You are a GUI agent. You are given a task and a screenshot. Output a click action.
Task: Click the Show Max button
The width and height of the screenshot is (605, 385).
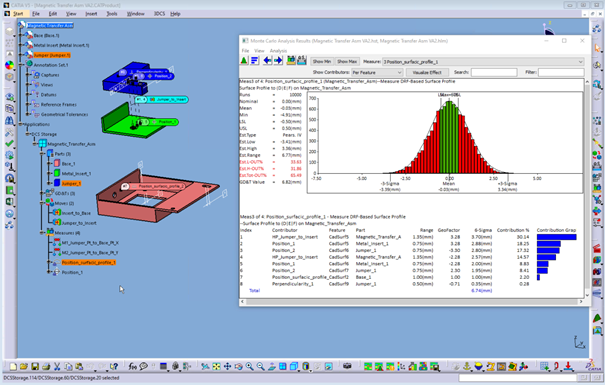(347, 62)
